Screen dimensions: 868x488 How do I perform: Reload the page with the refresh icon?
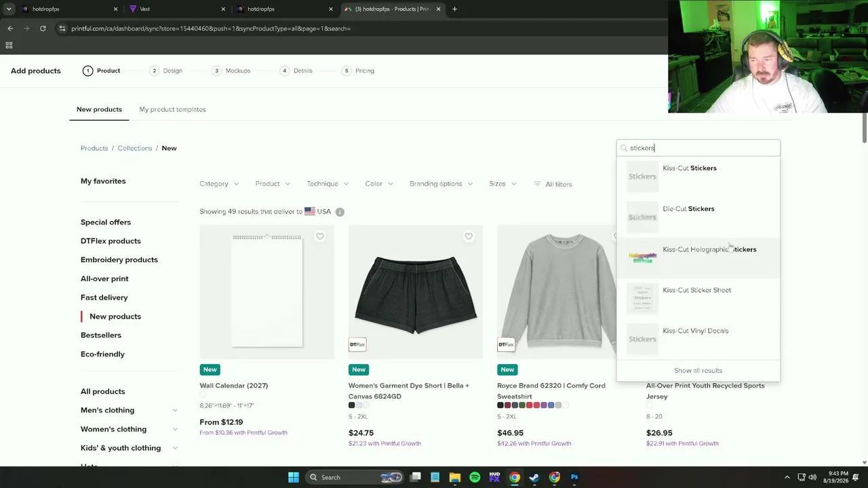(x=43, y=28)
